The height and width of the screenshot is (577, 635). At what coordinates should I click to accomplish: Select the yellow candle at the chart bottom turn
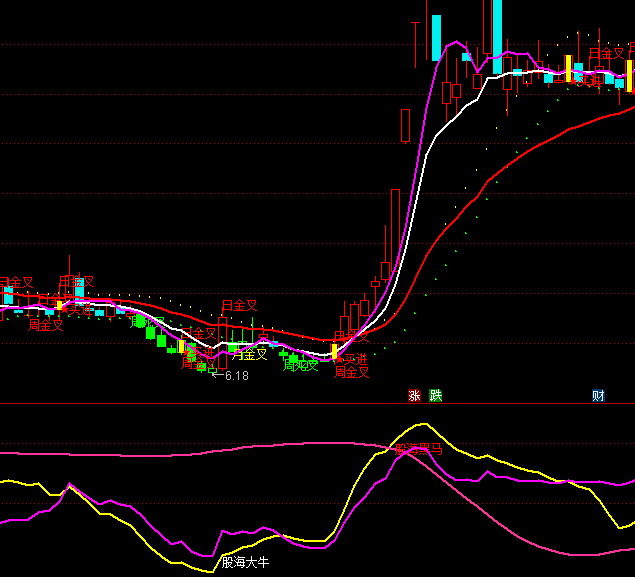(x=335, y=351)
